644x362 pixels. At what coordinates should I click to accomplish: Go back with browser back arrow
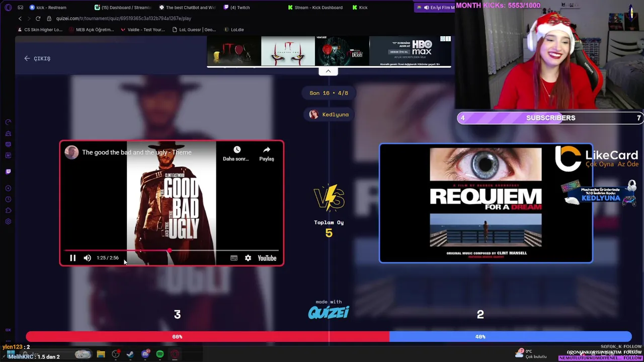click(x=20, y=19)
